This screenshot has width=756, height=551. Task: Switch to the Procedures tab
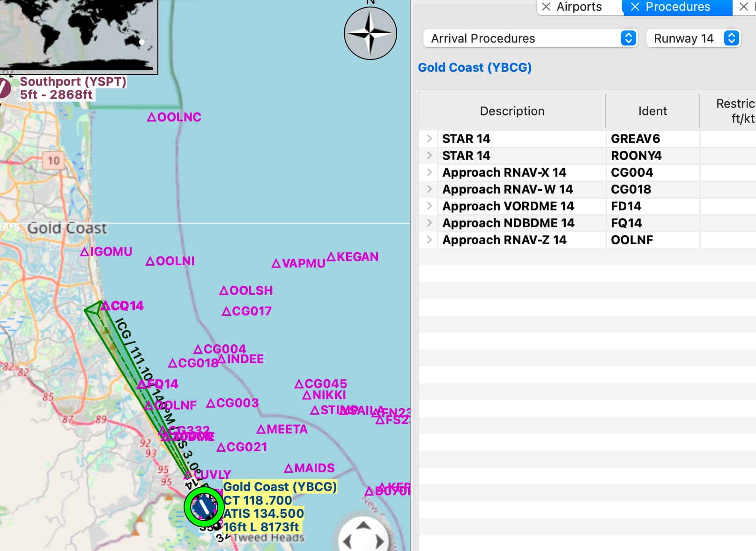coord(677,7)
